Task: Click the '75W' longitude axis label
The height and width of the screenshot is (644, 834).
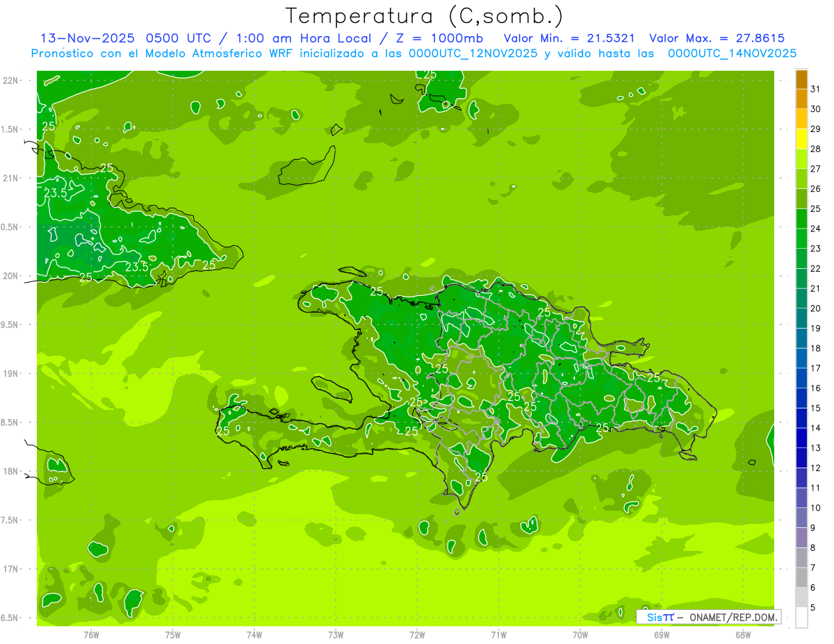Action: coord(172,635)
